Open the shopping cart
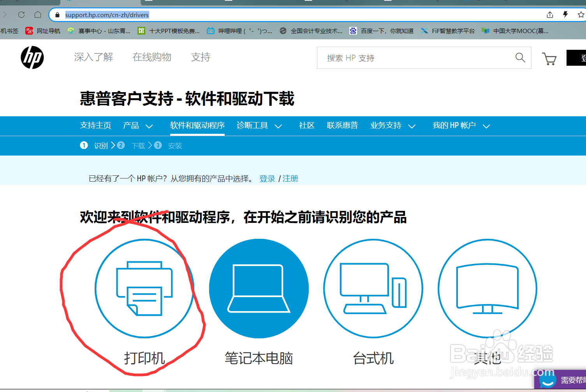 [549, 59]
